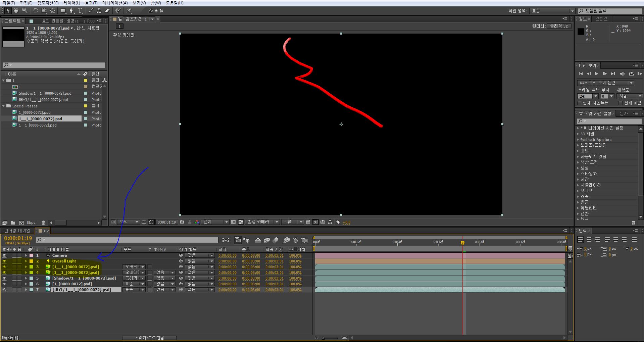644x342 pixels.
Task: Select the Clone Stamp tool
Action: tap(99, 11)
